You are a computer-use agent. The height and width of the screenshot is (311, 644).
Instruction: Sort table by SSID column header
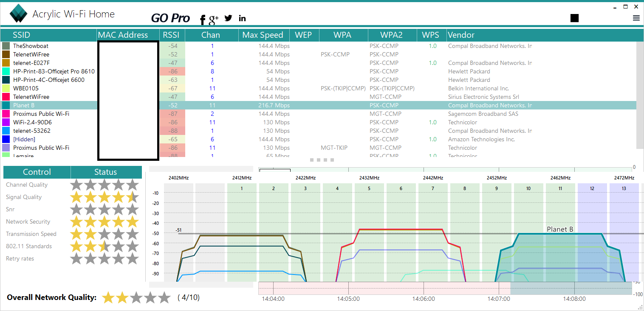click(48, 35)
